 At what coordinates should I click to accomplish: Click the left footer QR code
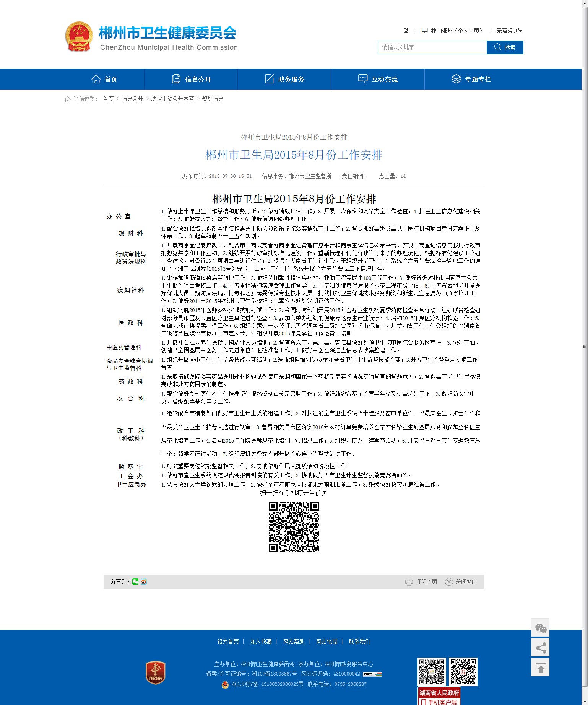pyautogui.click(x=432, y=672)
